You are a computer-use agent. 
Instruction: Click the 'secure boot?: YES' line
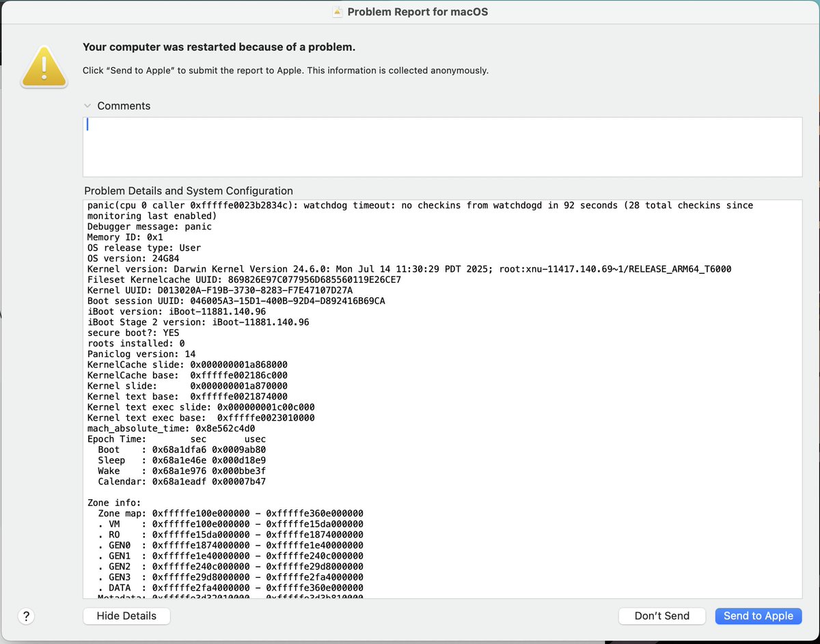133,333
